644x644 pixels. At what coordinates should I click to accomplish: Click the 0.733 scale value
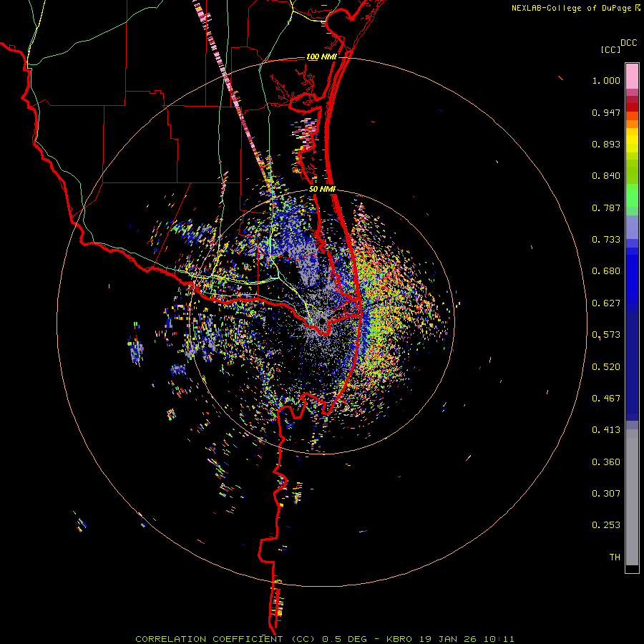click(606, 240)
